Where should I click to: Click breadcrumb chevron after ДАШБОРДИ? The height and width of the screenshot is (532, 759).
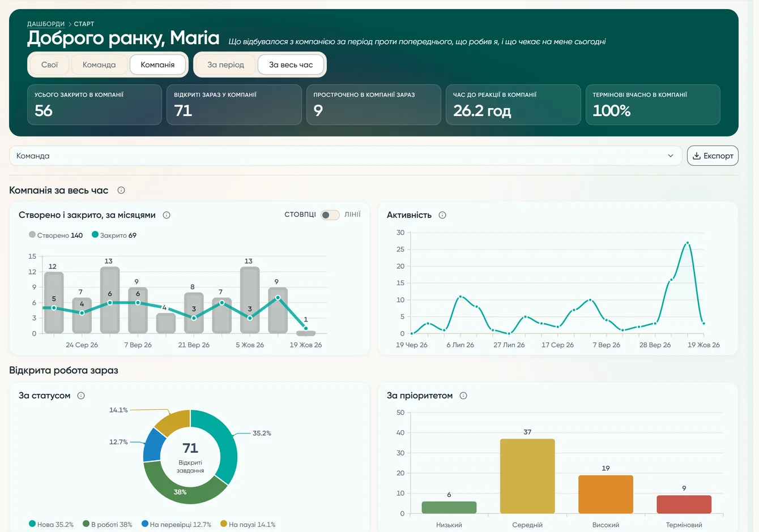click(70, 24)
